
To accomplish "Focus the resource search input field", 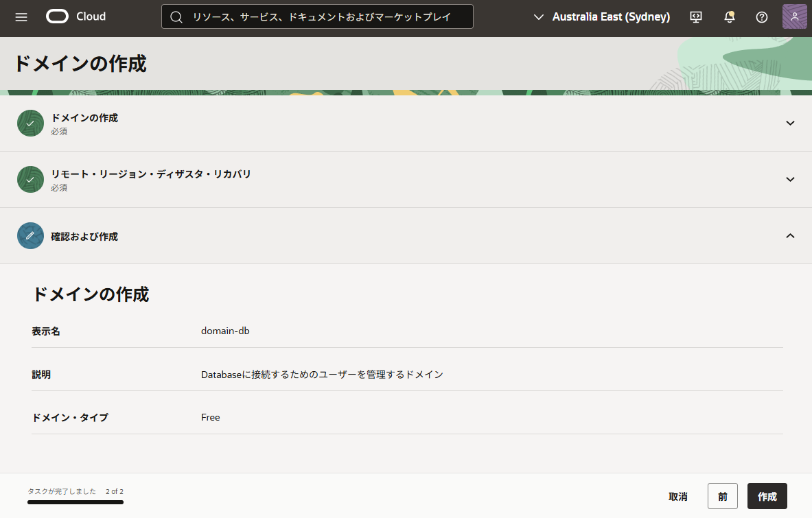I will pos(323,17).
